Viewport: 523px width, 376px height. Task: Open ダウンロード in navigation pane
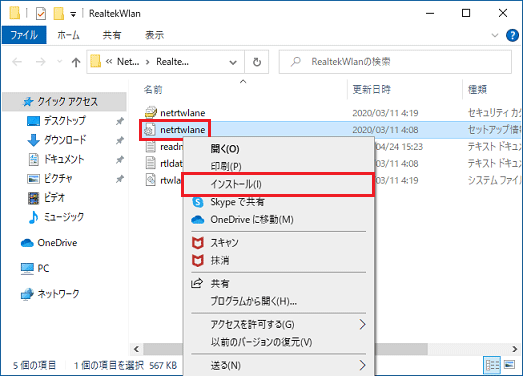pyautogui.click(x=65, y=140)
